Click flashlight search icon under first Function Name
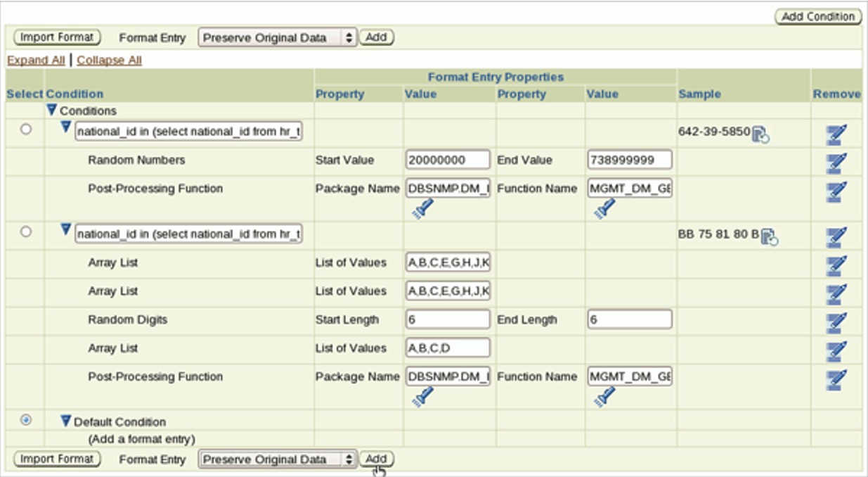868x477 pixels. (x=604, y=209)
